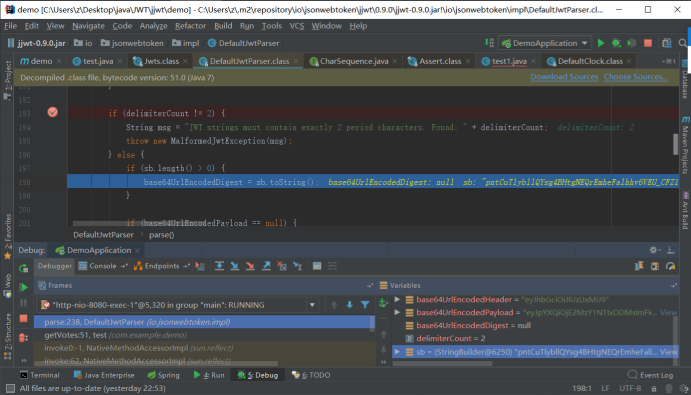
Task: Click the Download Sources link
Action: click(564, 77)
